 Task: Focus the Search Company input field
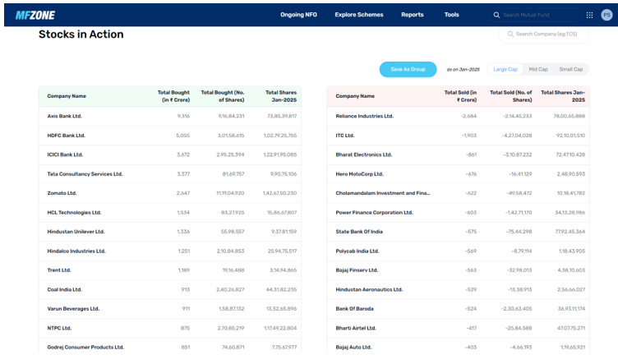[544, 35]
